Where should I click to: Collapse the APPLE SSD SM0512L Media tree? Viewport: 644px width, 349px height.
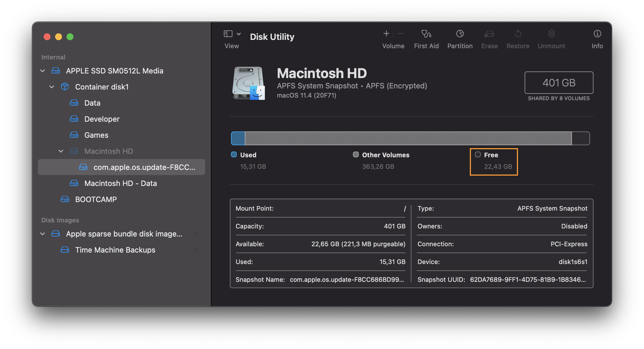pos(42,71)
